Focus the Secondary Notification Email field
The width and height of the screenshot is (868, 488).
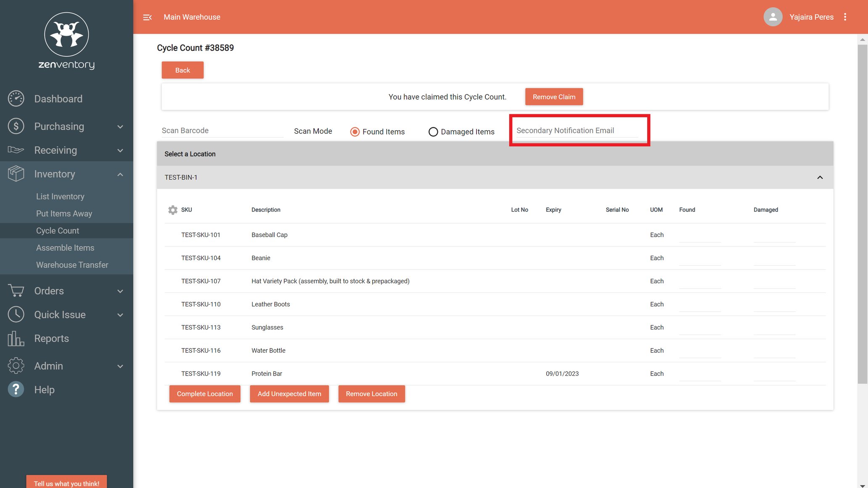pos(577,131)
